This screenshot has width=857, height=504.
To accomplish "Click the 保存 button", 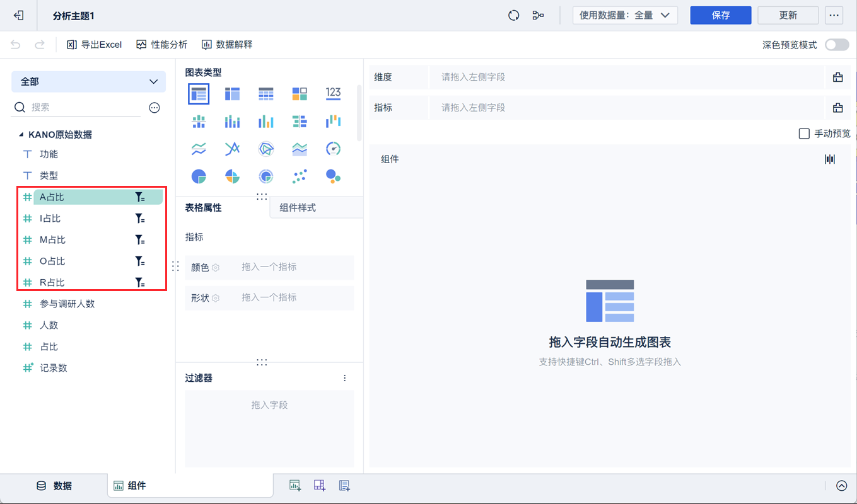I will coord(720,15).
